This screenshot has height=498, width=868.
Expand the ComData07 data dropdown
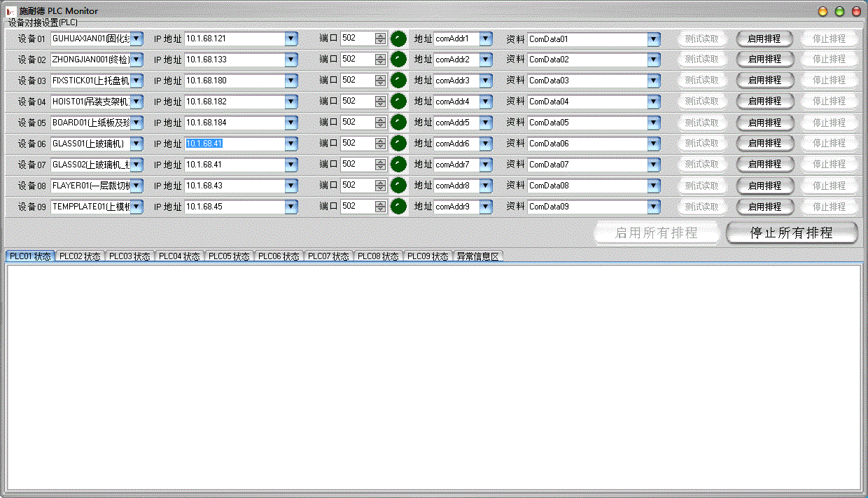654,165
